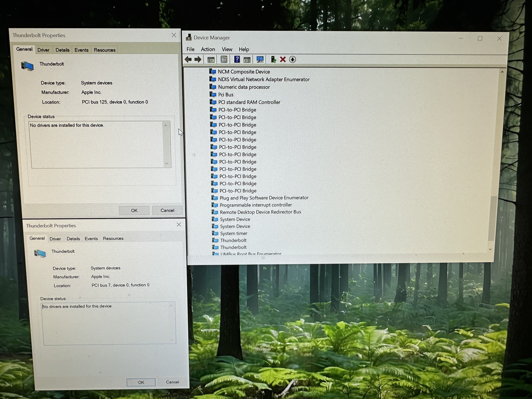Click the blue Help question mark icon
The height and width of the screenshot is (399, 532).
[x=237, y=59]
